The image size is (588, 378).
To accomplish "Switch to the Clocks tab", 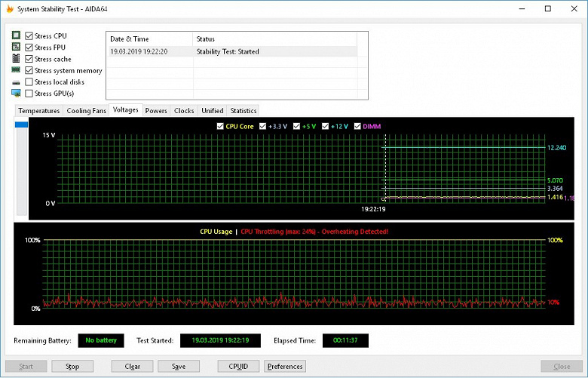I will click(184, 111).
